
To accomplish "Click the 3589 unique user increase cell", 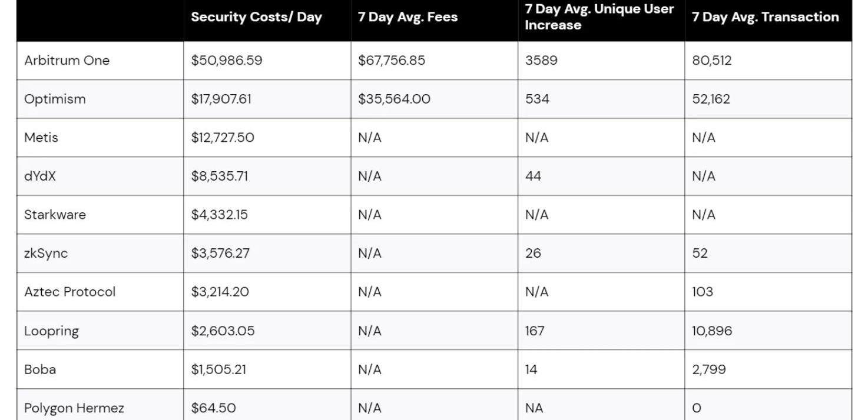I will point(541,61).
